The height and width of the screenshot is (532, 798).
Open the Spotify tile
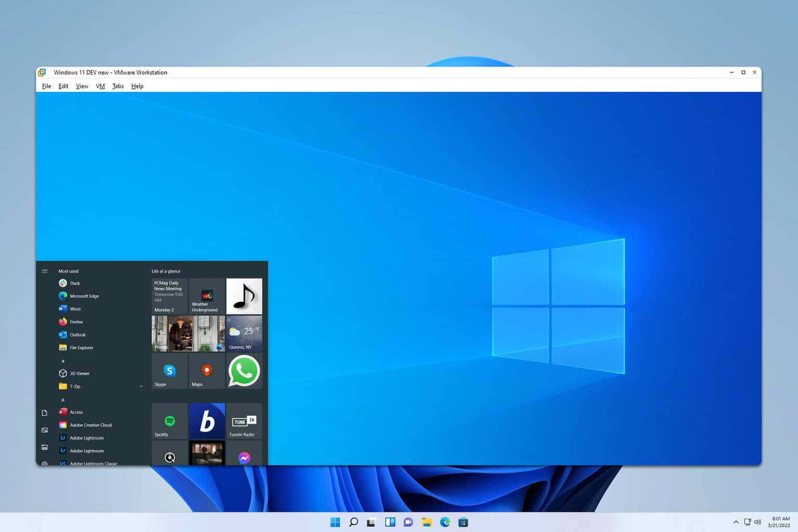(169, 421)
